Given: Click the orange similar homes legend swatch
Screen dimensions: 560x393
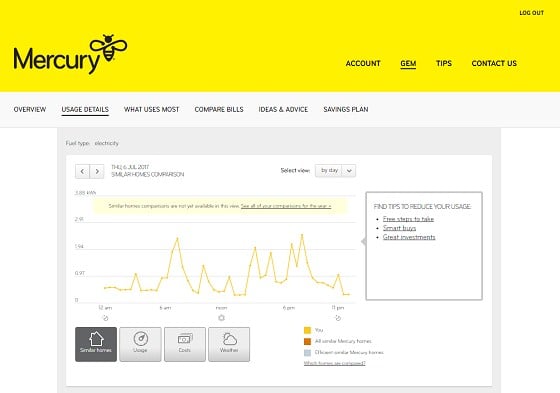Looking at the screenshot, I should pyautogui.click(x=307, y=341).
